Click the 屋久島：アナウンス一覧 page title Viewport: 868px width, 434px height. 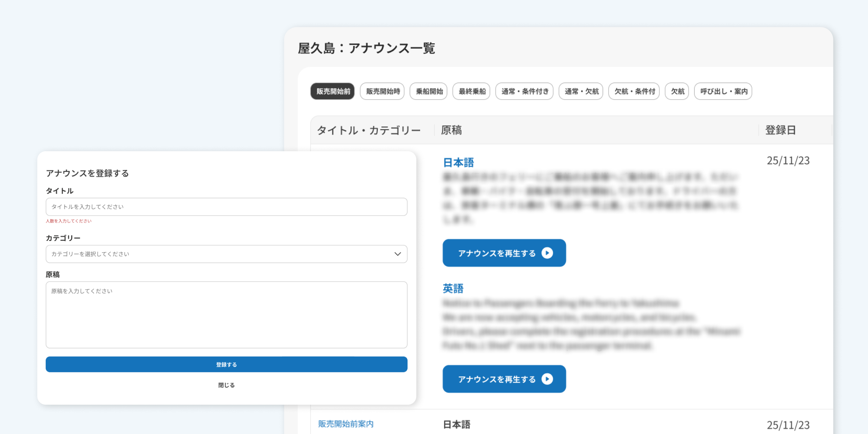366,48
